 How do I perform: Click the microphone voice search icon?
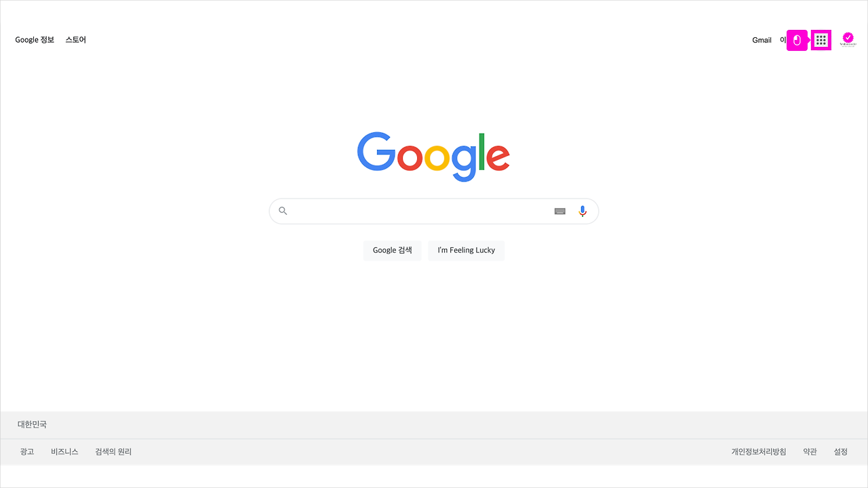point(583,211)
